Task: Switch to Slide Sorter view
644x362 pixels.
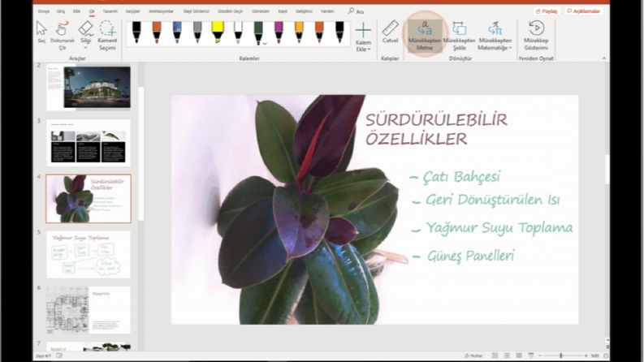Action: pyautogui.click(x=507, y=356)
